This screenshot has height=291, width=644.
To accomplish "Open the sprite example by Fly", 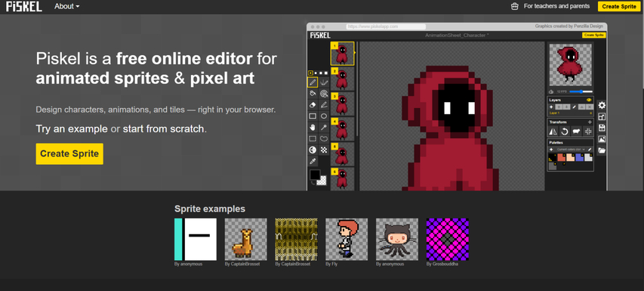I will [347, 239].
